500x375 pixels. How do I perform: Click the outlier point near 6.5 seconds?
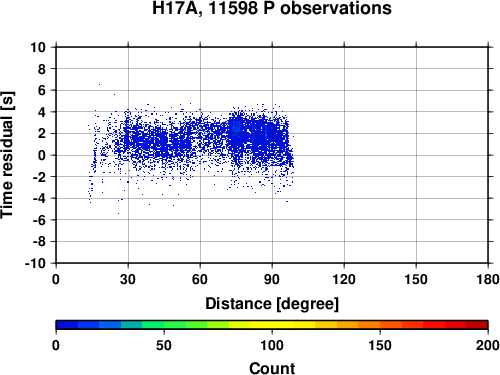pos(99,84)
